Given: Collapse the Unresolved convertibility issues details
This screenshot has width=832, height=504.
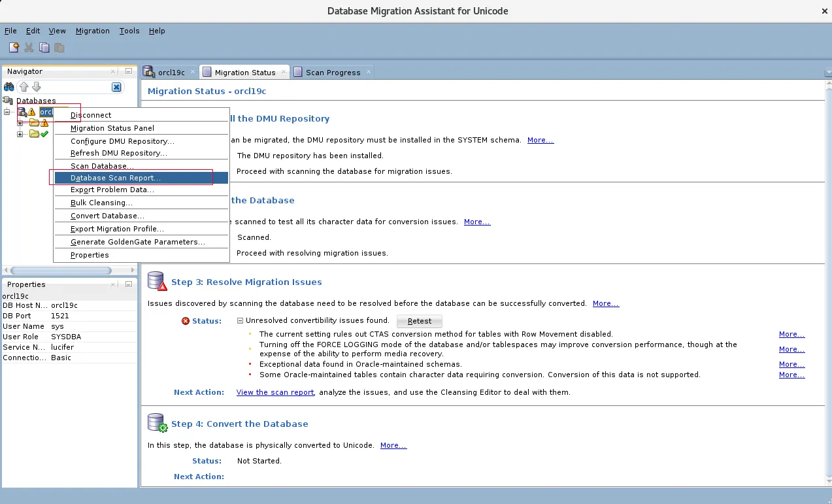Looking at the screenshot, I should pyautogui.click(x=240, y=321).
